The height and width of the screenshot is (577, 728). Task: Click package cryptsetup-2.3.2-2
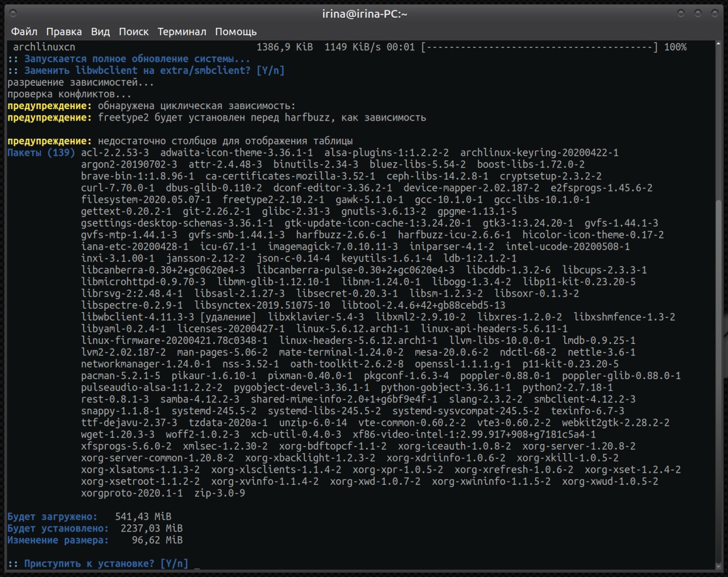tap(551, 176)
